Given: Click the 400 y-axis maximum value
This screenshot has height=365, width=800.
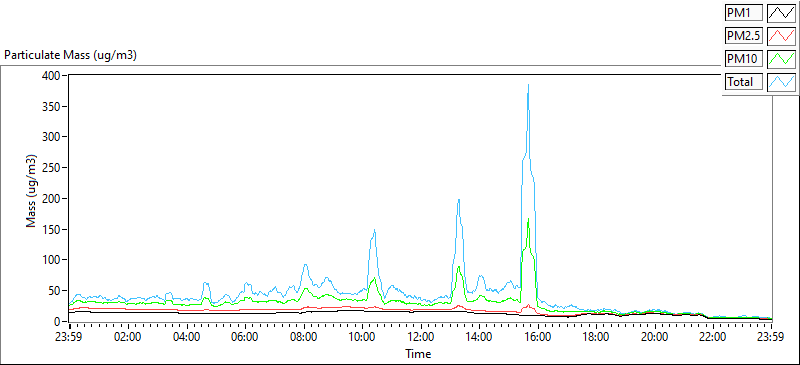Looking at the screenshot, I should 52,76.
